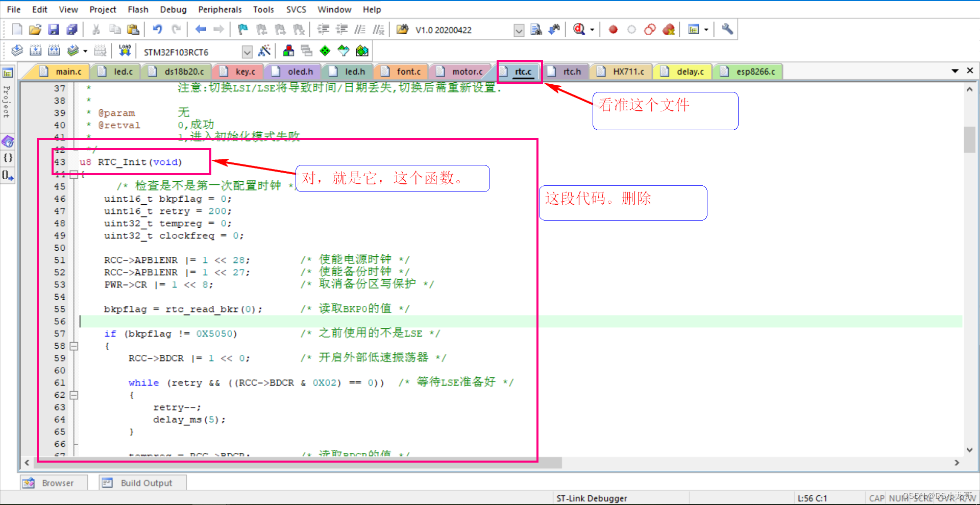This screenshot has height=505, width=980.
Task: Click the incremental find icon
Action: [554, 30]
